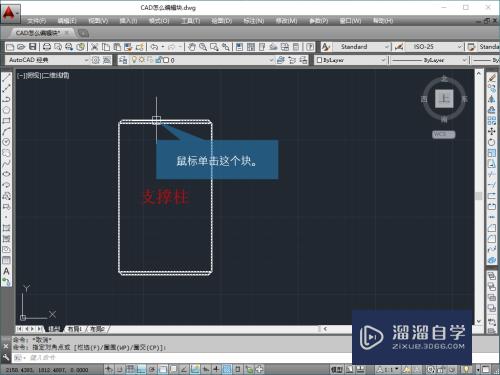Activate the Zoom Realtime magnifier
Image resolution: width=500 pixels, height=375 pixels.
pos(203,47)
